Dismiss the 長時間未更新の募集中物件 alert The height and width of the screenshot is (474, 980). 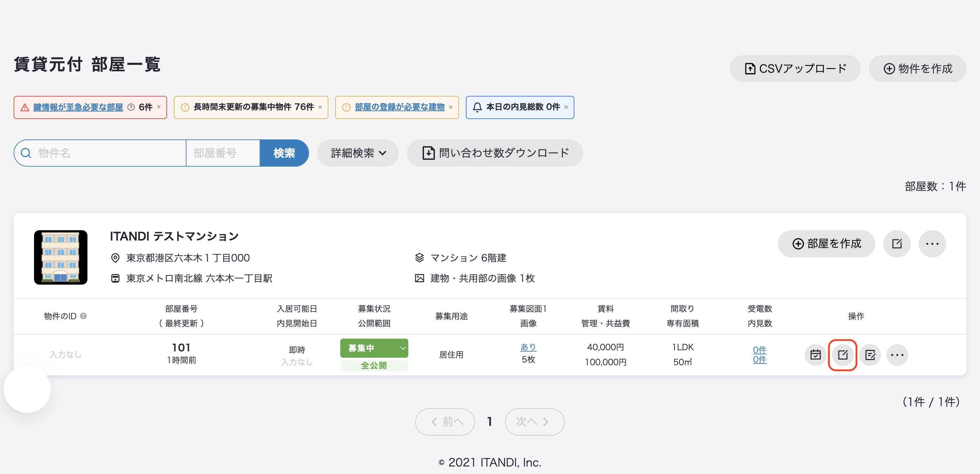320,107
